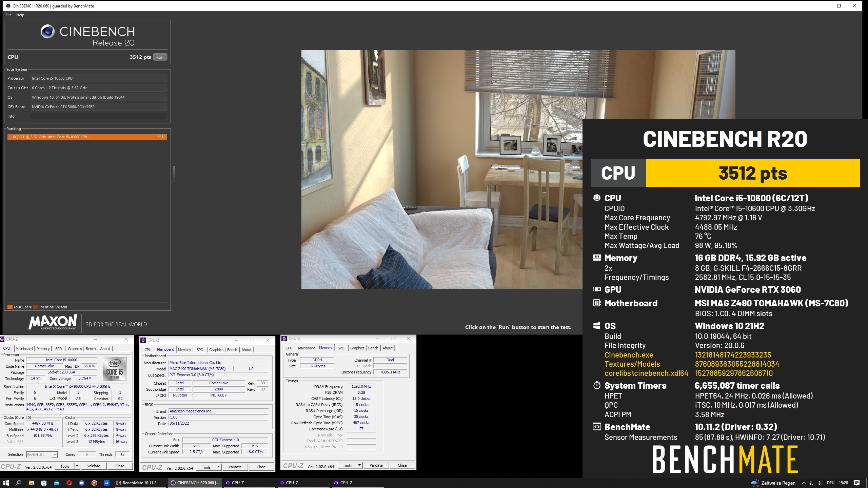Select the CPU tab in the CPU-Z Mainboard window
This screenshot has height=488, width=868.
pyautogui.click(x=148, y=350)
